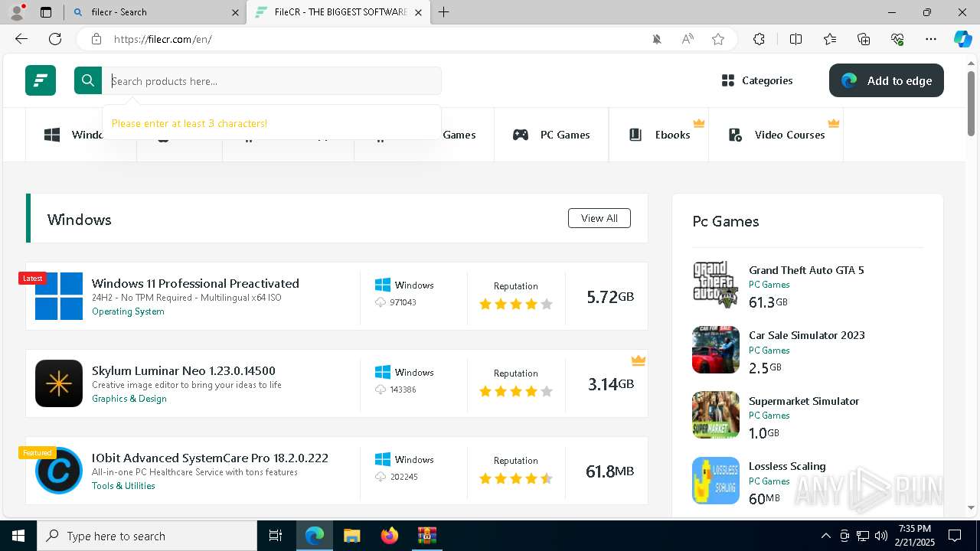This screenshot has height=551, width=980.
Task: Click Windows platform icon in Windows 11 row
Action: pyautogui.click(x=383, y=285)
